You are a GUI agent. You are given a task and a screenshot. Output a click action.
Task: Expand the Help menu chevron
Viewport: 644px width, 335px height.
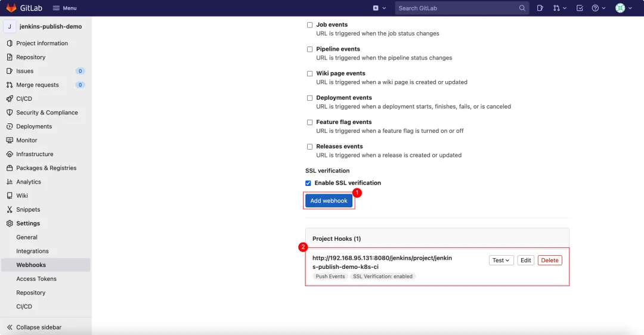pyautogui.click(x=603, y=8)
